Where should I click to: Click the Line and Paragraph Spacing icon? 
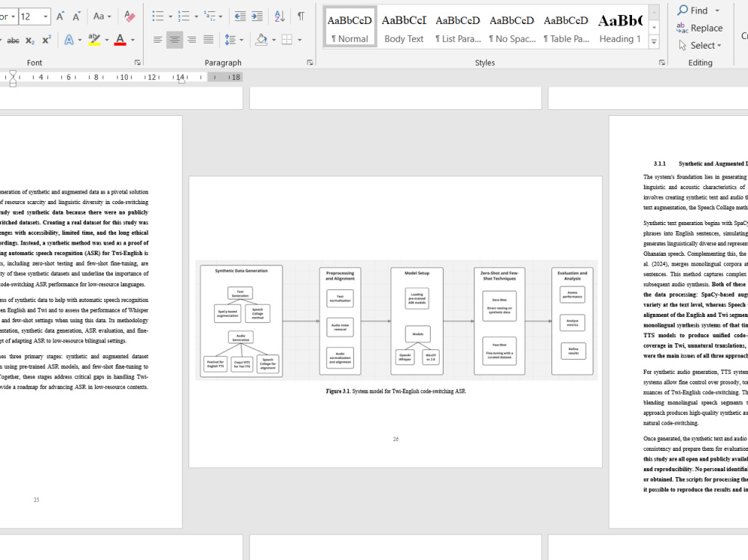click(230, 40)
